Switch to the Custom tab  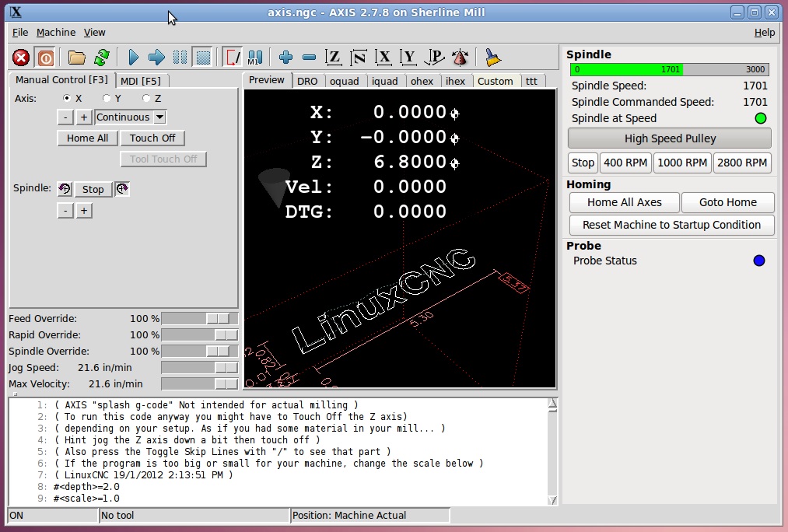(495, 81)
